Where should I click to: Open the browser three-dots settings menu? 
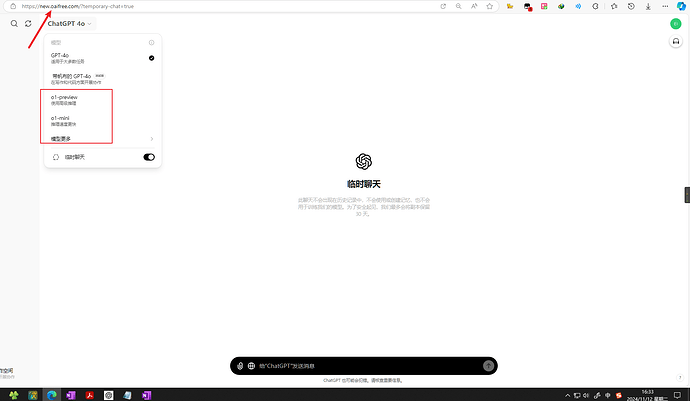[665, 6]
